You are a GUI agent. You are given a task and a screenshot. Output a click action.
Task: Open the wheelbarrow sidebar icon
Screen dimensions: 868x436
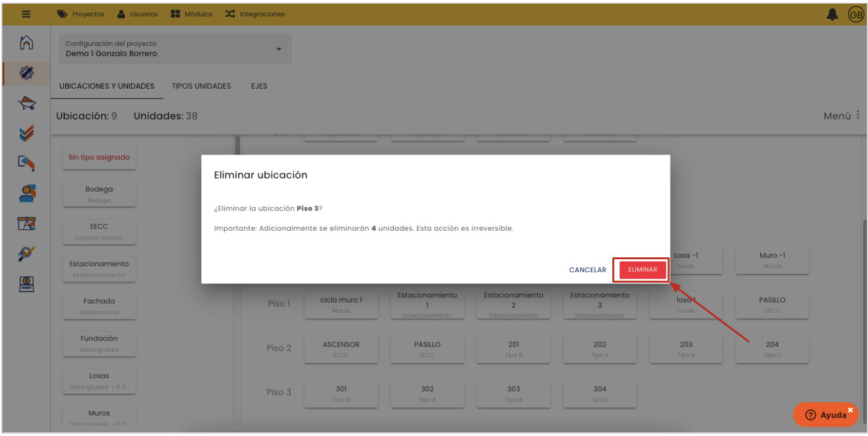[x=26, y=103]
